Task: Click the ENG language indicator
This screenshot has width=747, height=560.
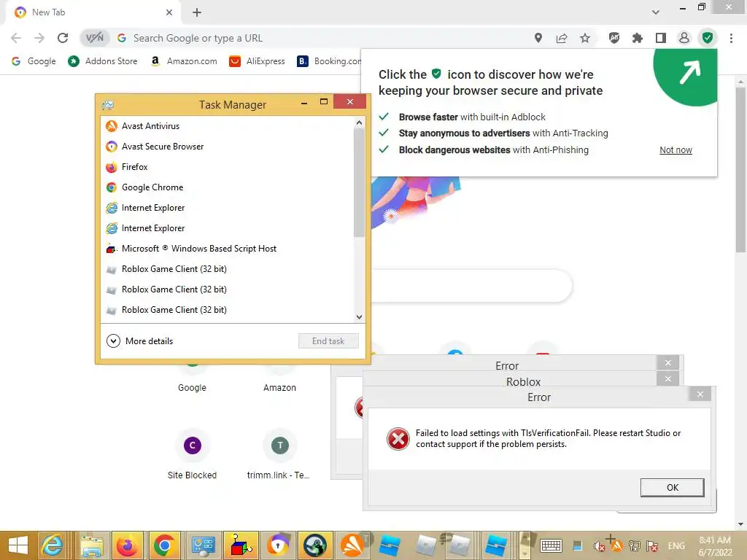Action: click(x=676, y=546)
